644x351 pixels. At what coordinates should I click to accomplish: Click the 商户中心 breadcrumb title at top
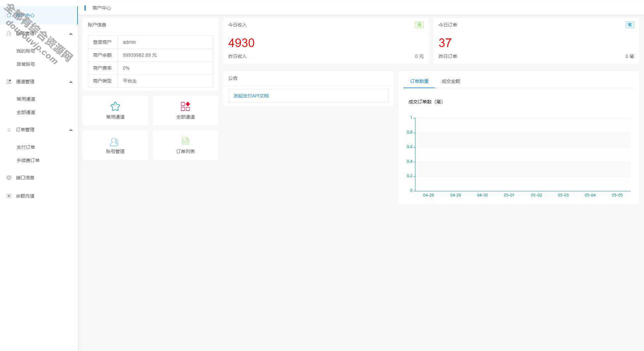(102, 8)
